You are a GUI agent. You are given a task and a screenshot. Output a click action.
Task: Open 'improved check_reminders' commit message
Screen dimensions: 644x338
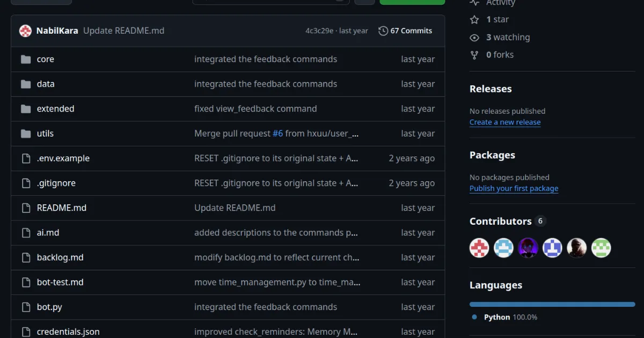(276, 332)
